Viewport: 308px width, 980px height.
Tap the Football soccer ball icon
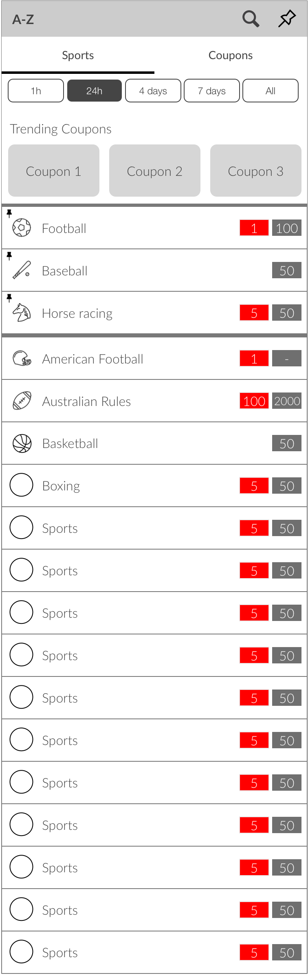coord(22,228)
